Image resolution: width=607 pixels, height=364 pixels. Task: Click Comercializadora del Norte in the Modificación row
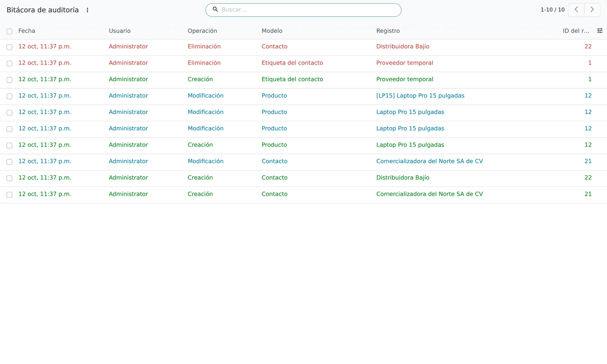point(429,161)
